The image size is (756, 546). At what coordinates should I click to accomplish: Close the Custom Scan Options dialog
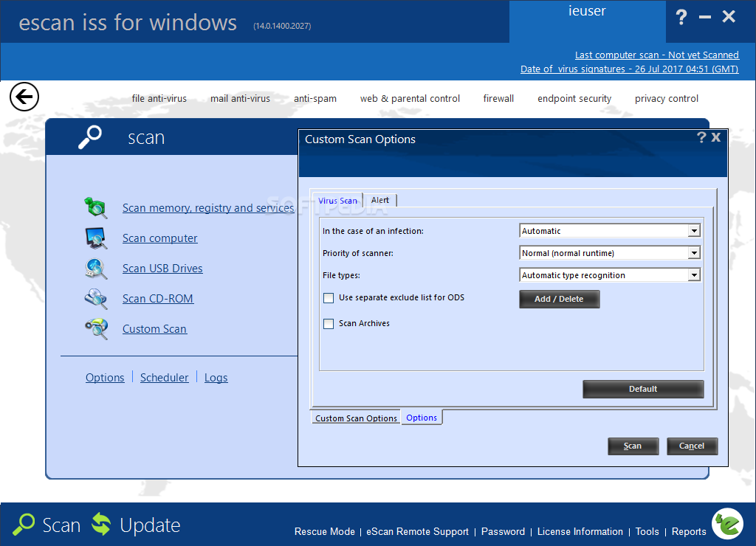(716, 137)
